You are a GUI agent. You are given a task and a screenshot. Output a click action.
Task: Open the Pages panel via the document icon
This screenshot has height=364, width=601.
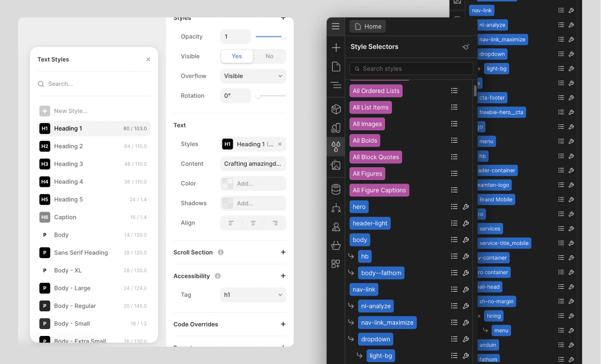(x=336, y=66)
